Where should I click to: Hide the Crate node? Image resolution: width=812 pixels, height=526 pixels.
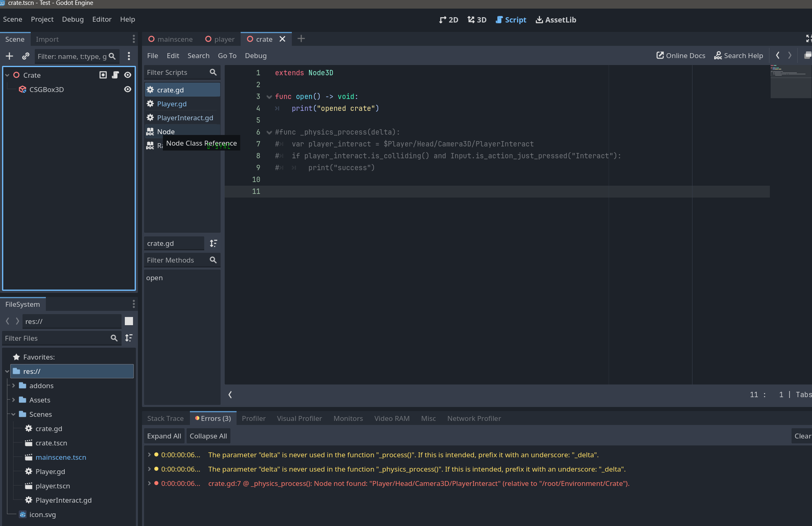point(128,75)
